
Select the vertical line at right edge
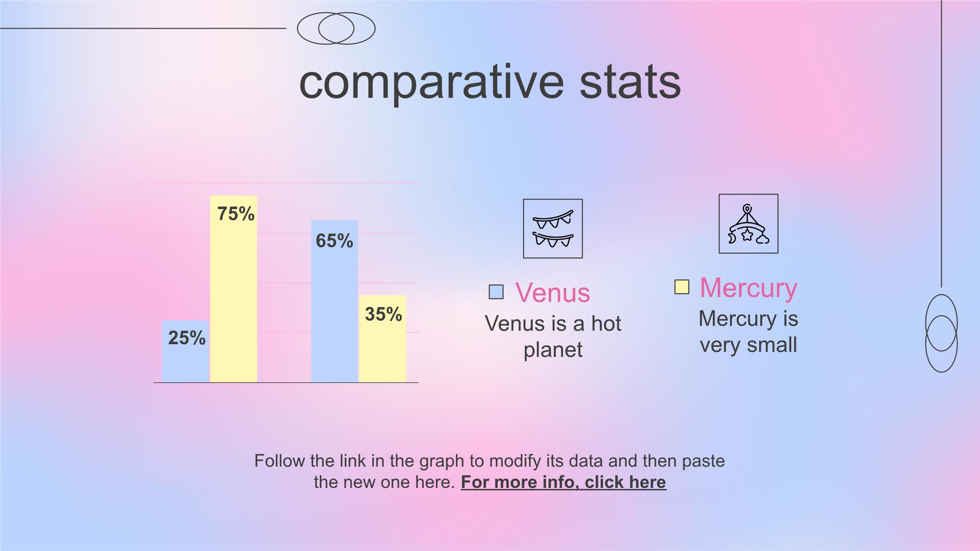(x=941, y=143)
